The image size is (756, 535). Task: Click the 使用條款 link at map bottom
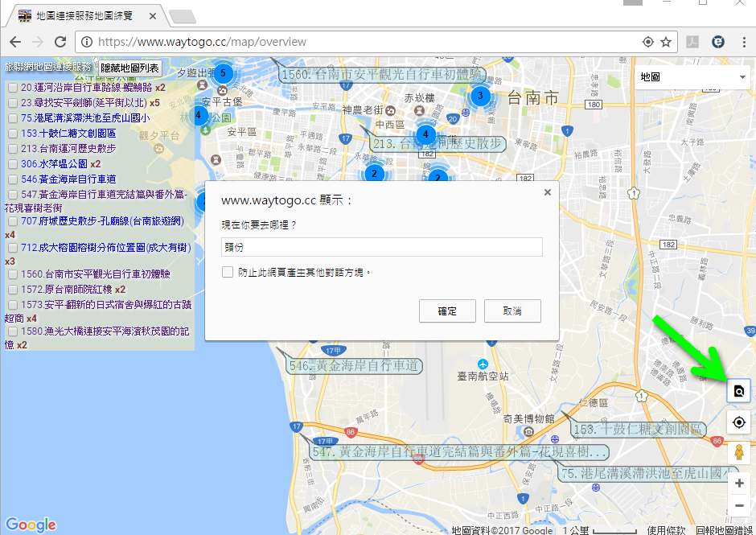[x=666, y=530]
